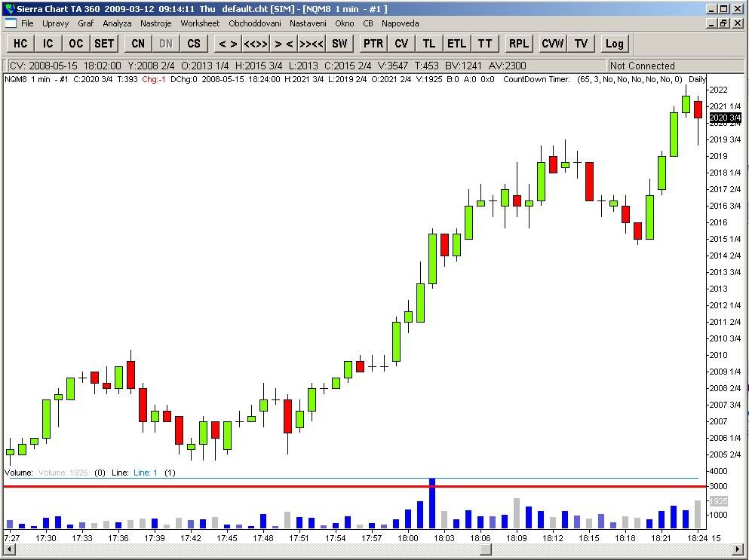Click the horizontal scrollbar left arrow
The image size is (749, 560).
point(8,549)
